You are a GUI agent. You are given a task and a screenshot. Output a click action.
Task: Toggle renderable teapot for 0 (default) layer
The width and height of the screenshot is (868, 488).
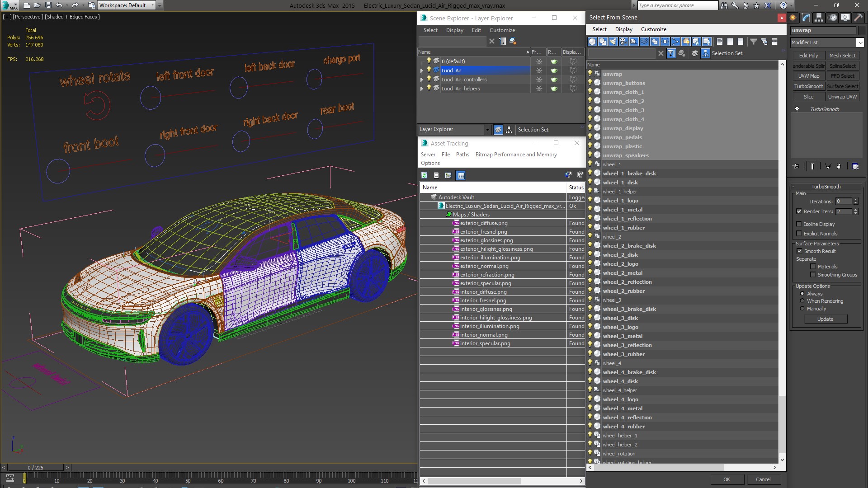coord(554,61)
